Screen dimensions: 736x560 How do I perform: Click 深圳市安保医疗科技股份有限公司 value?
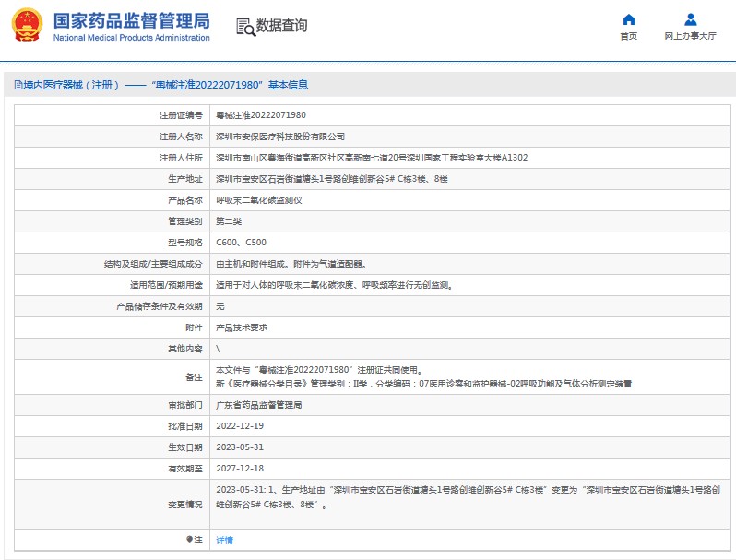click(280, 137)
